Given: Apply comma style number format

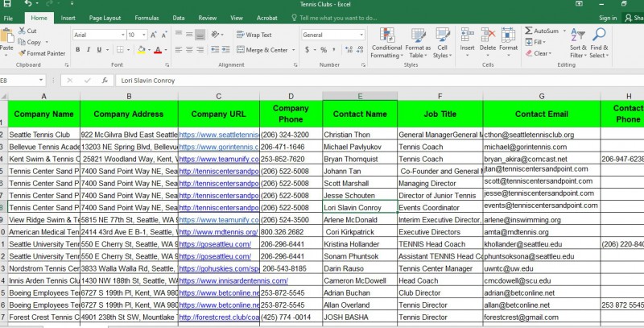Looking at the screenshot, I should [334, 50].
